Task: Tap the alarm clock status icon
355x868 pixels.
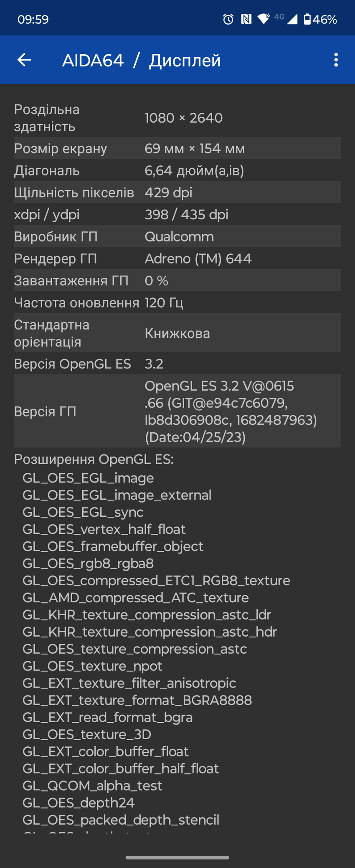Action: 228,19
